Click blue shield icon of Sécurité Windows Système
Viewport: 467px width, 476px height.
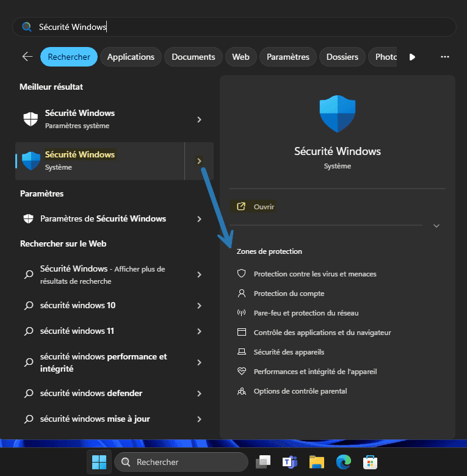tap(31, 161)
